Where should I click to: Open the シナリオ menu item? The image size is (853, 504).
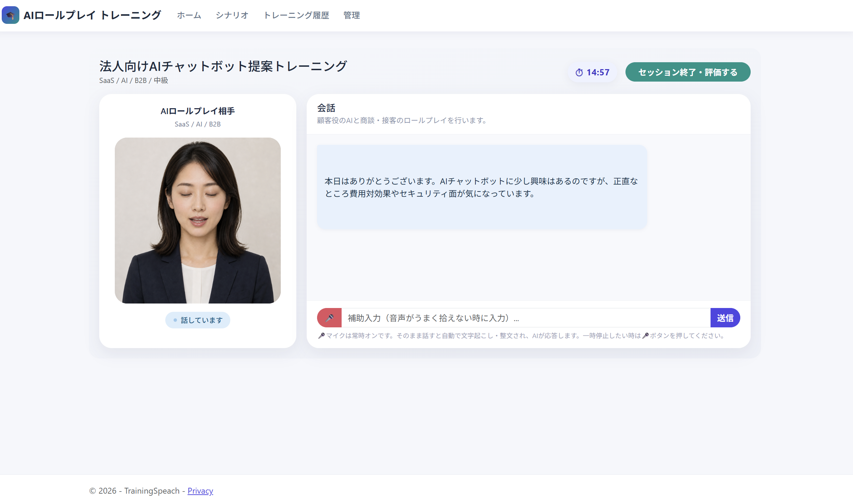(232, 15)
